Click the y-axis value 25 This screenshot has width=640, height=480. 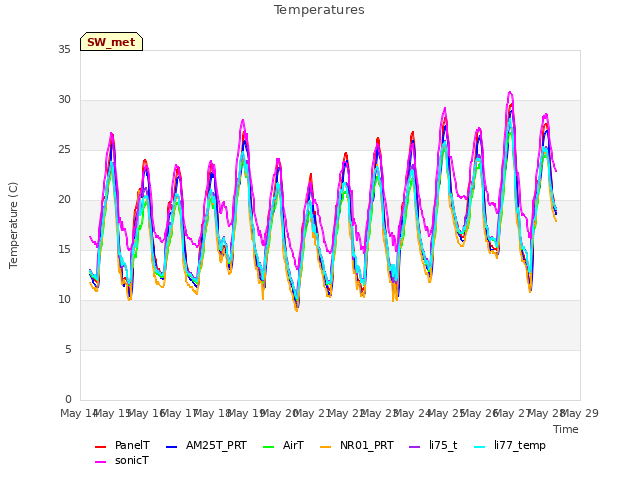[x=64, y=150]
